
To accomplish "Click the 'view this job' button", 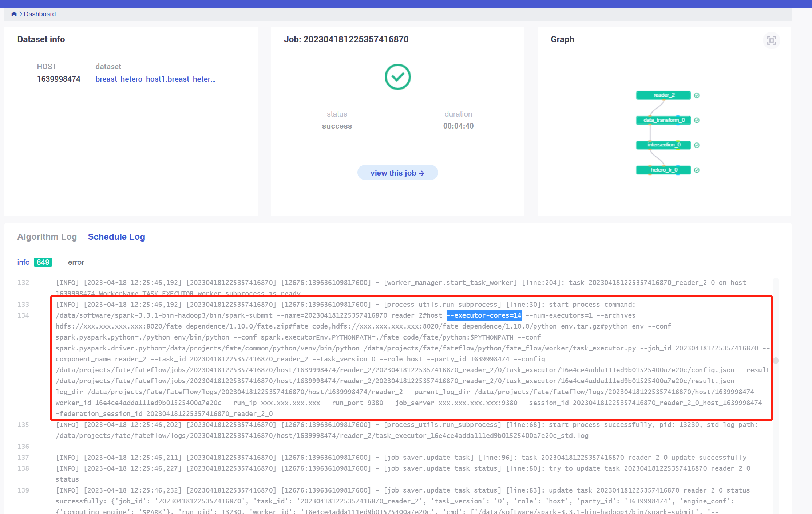I will [x=397, y=173].
